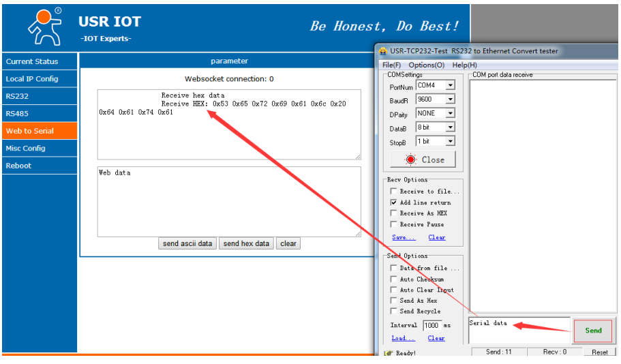621x364 pixels.
Task: Click the web page clear button
Action: tap(288, 243)
